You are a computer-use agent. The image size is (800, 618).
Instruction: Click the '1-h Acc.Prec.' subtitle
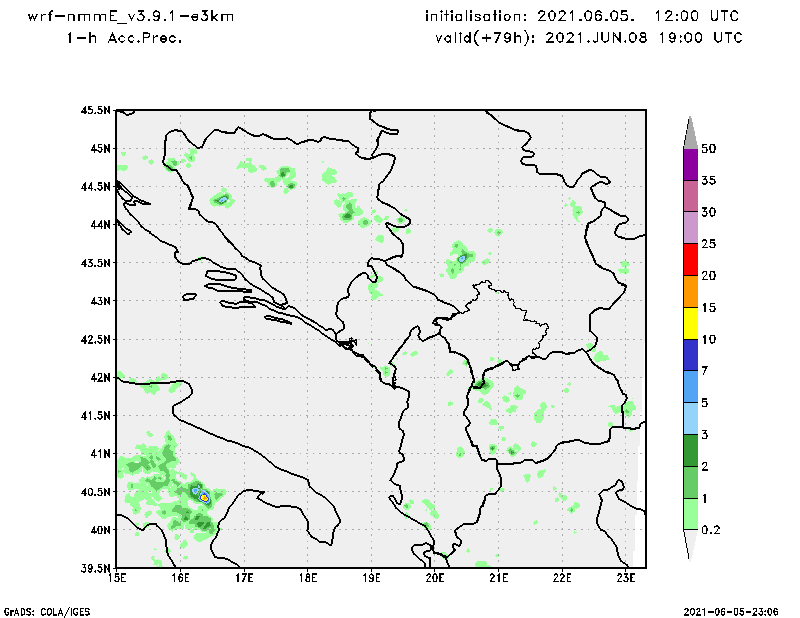[124, 38]
